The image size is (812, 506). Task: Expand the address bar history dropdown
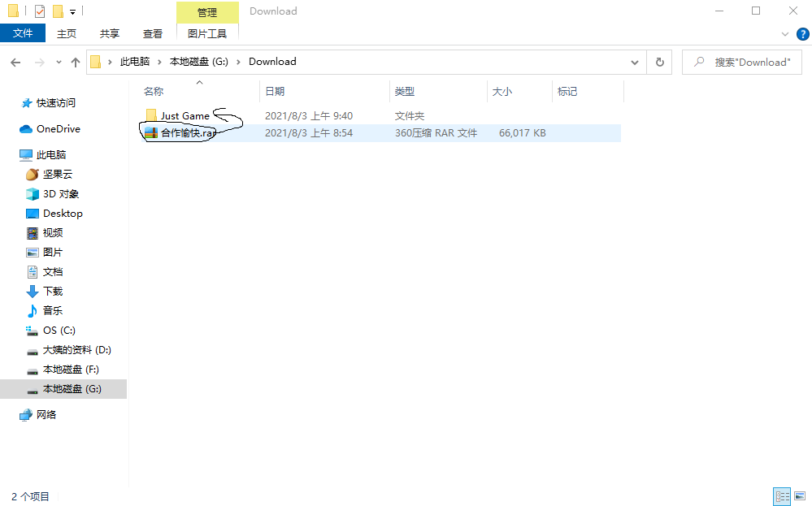pos(634,62)
